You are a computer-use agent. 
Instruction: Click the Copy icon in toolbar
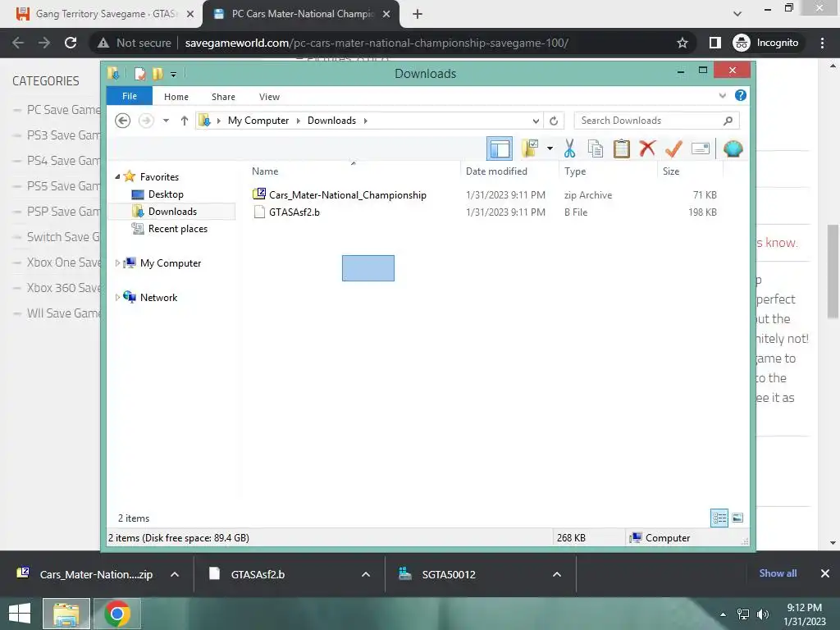point(596,148)
